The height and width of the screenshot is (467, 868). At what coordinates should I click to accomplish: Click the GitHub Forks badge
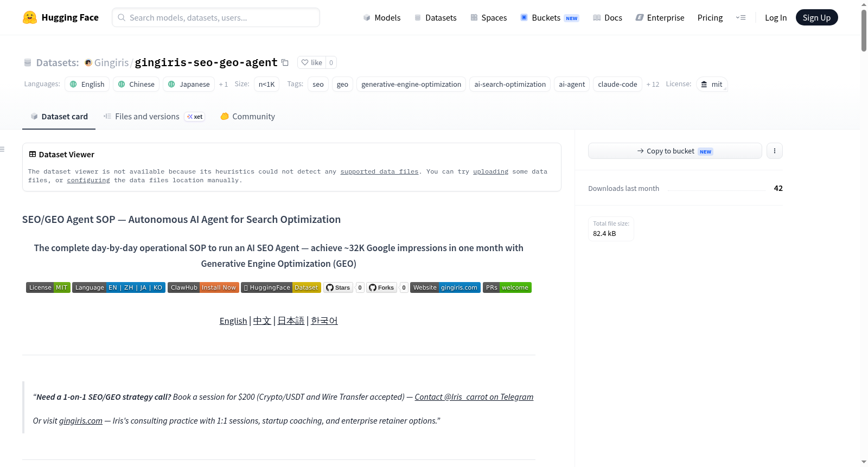[x=382, y=287]
